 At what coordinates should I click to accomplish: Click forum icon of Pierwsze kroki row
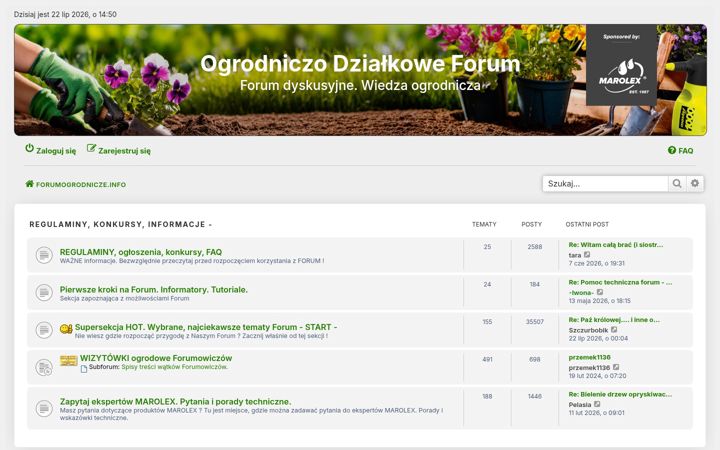[44, 292]
